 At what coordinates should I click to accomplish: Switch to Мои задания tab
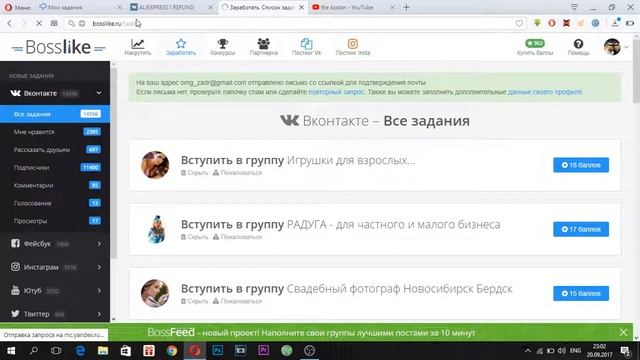[x=80, y=7]
